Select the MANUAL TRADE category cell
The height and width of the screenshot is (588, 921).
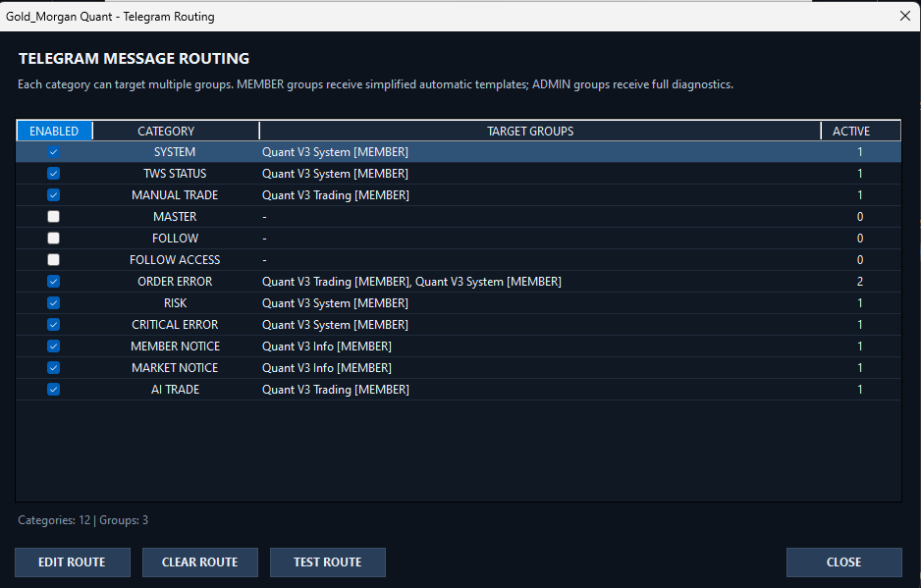coord(175,195)
